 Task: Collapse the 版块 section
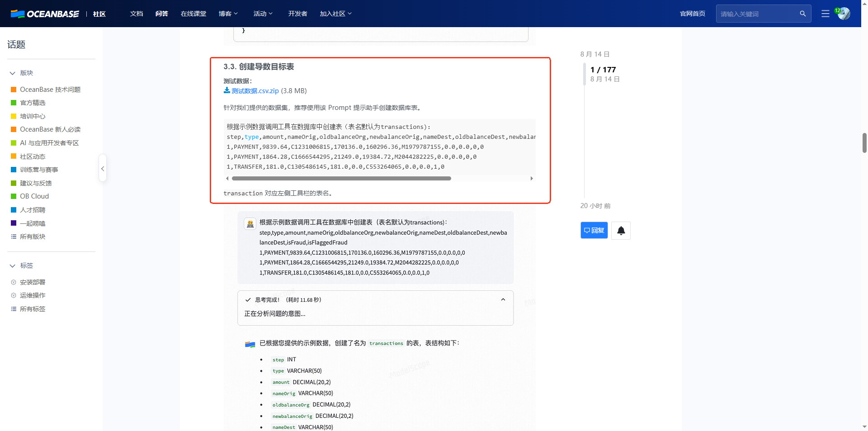13,73
